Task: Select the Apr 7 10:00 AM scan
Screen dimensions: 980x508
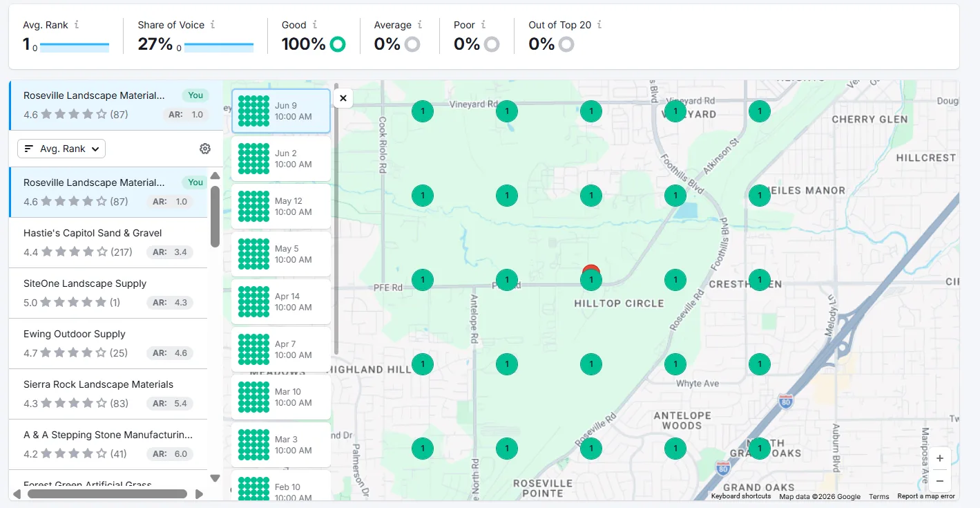Action: (x=281, y=350)
